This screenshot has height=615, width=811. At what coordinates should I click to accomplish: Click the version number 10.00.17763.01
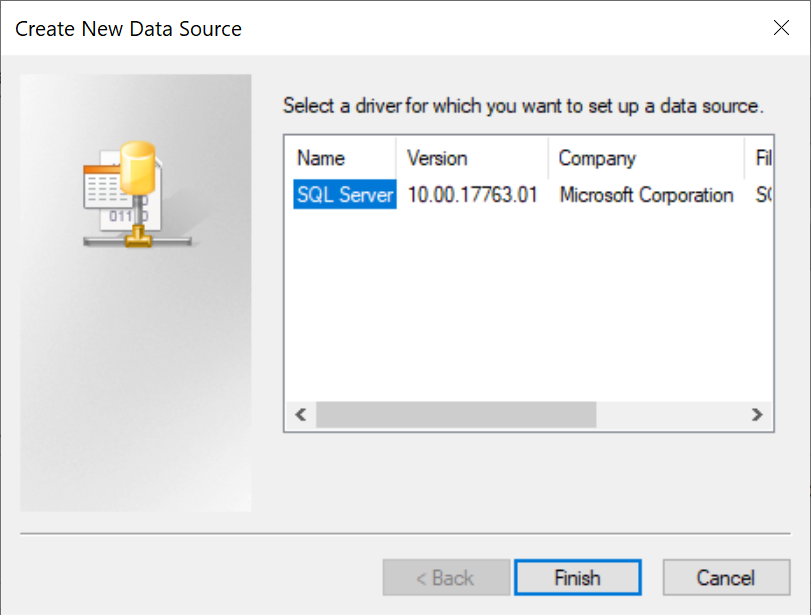click(472, 195)
